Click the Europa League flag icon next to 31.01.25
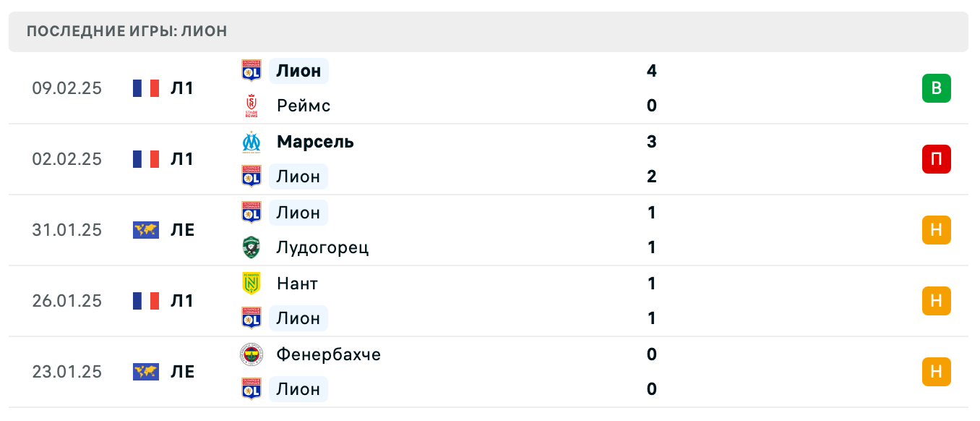 147,230
